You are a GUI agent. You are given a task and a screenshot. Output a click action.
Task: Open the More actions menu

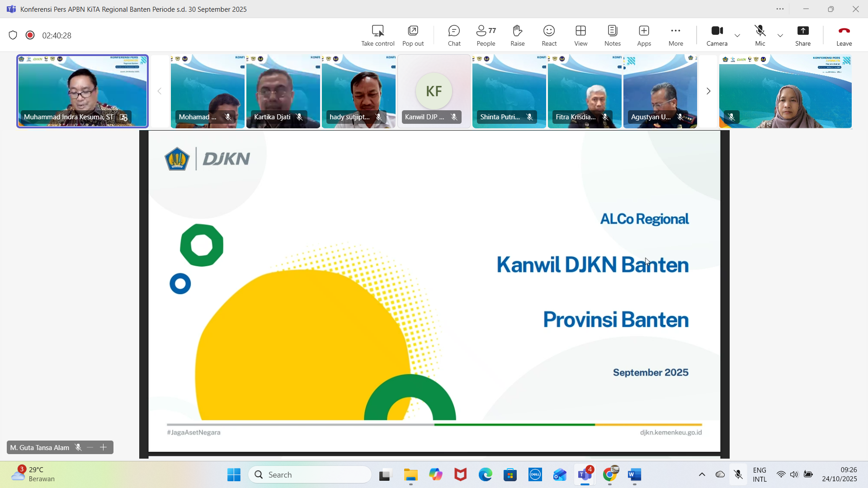click(675, 35)
